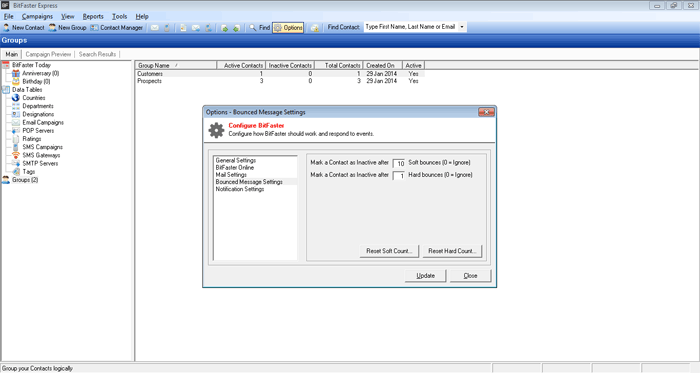Open the Find Contact dropdown arrow
This screenshot has height=373, width=700.
(462, 27)
